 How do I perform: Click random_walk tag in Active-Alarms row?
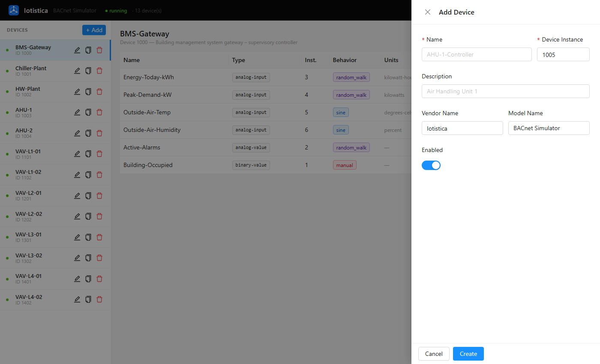coord(351,147)
